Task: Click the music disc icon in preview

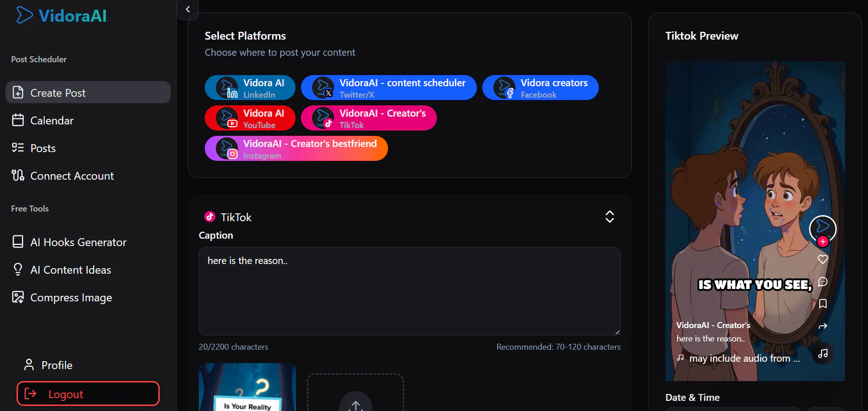Action: point(823,354)
